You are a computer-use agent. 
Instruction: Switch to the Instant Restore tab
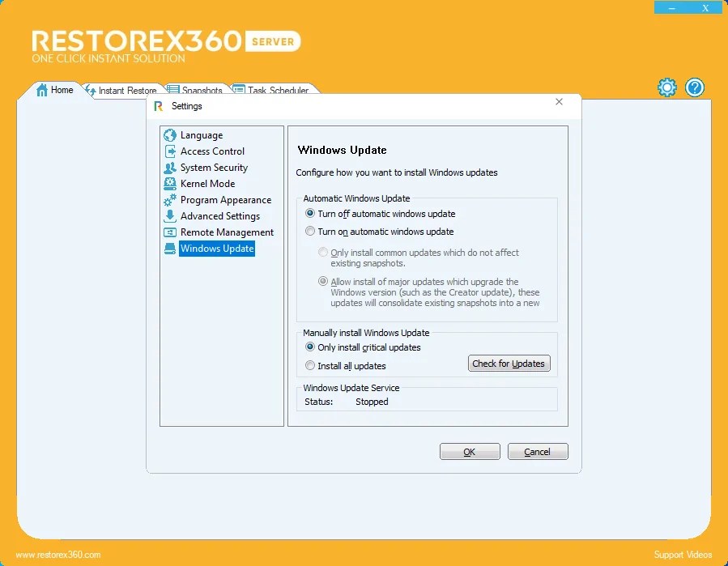click(121, 90)
